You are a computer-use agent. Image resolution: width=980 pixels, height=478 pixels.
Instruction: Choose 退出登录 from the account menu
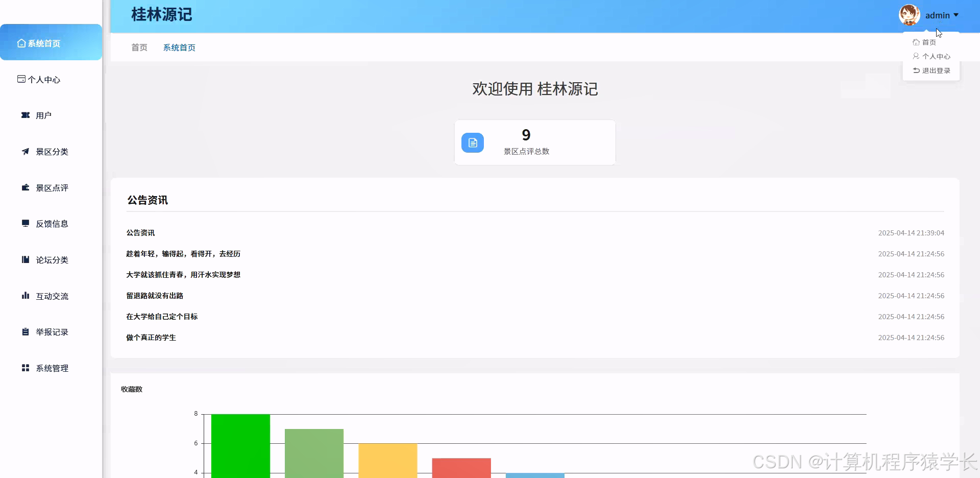(x=936, y=70)
